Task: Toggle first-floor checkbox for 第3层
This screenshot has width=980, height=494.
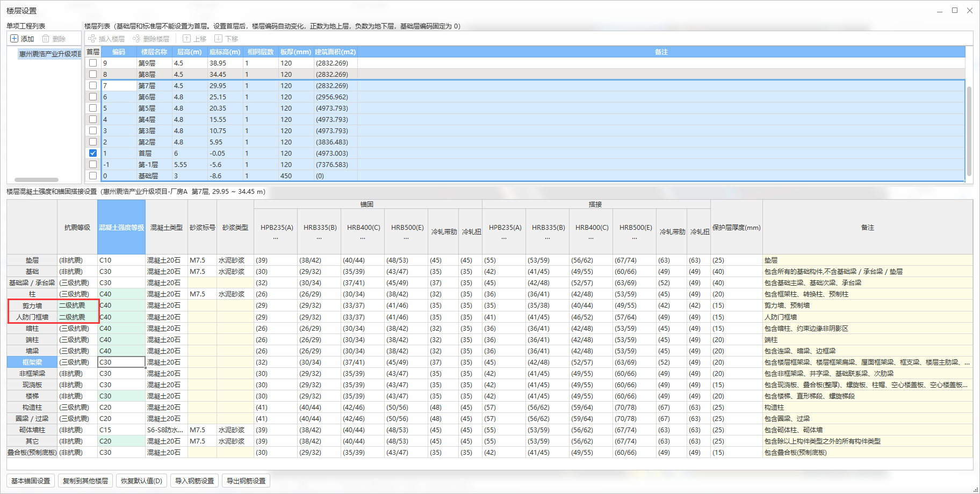Action: 93,130
